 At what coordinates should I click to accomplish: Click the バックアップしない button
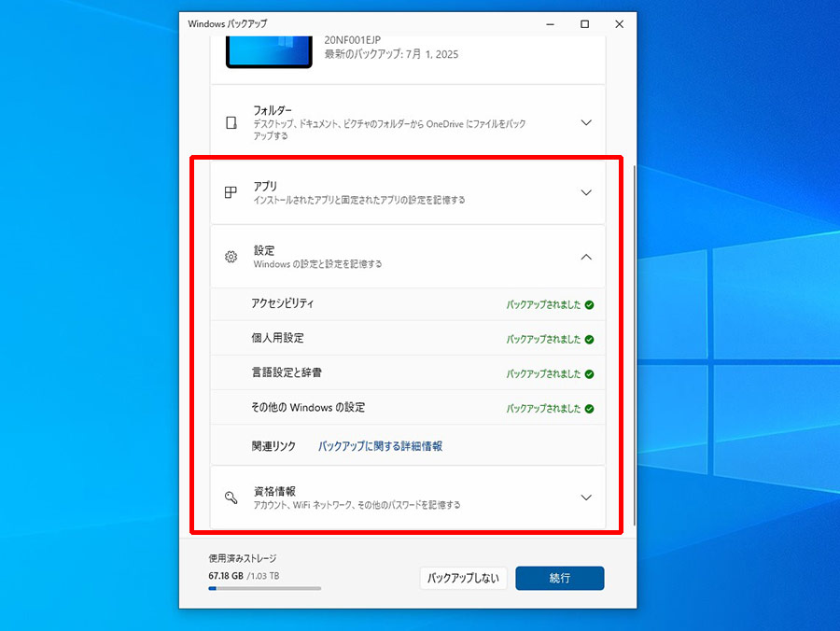pyautogui.click(x=463, y=578)
